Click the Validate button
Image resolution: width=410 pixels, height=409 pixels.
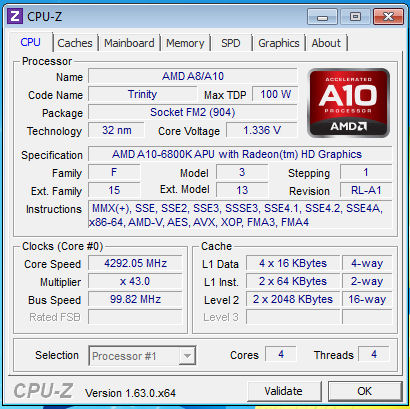coord(284,391)
